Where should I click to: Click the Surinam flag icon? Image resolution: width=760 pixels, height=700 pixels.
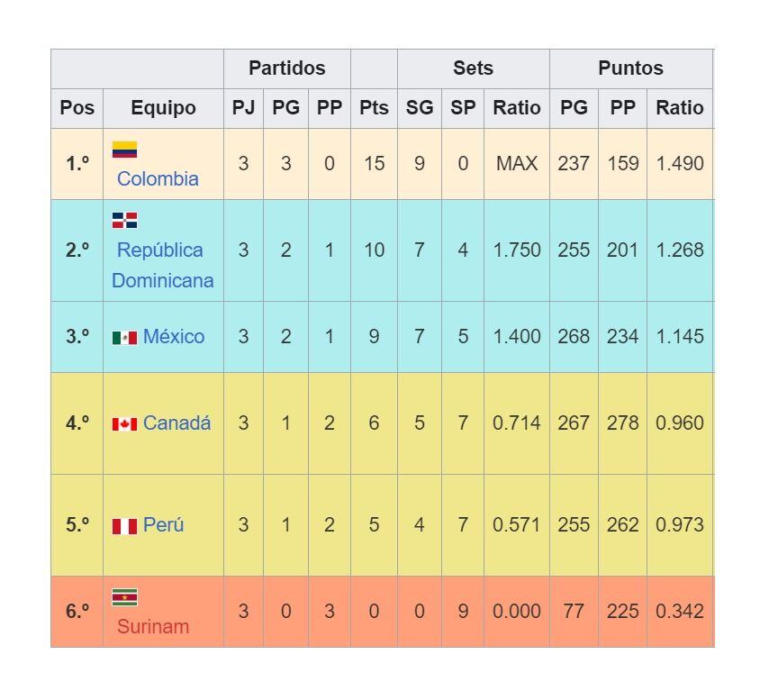(x=124, y=597)
